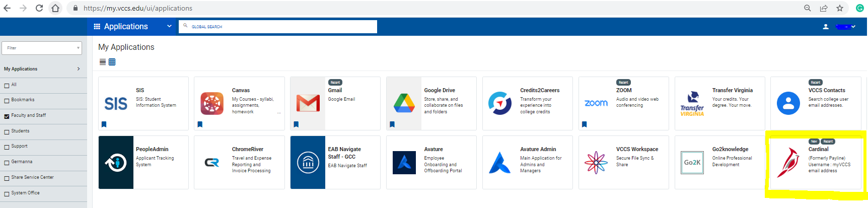Reload the page in browser
This screenshot has width=868, height=208.
39,8
